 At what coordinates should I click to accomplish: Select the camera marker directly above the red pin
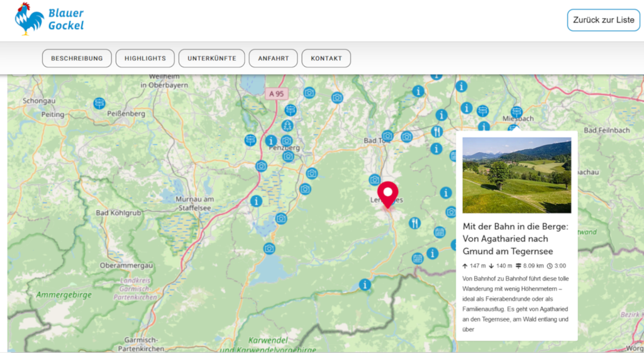tap(375, 179)
